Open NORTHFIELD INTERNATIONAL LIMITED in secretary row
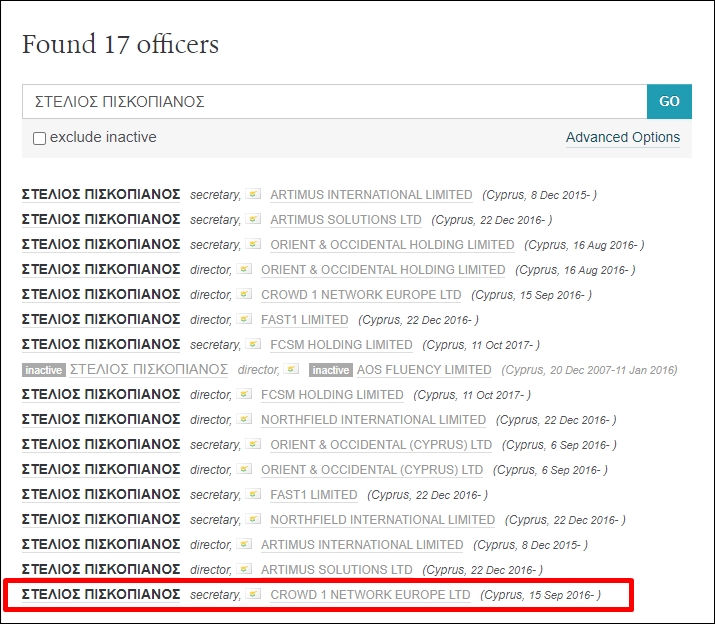 [x=383, y=520]
